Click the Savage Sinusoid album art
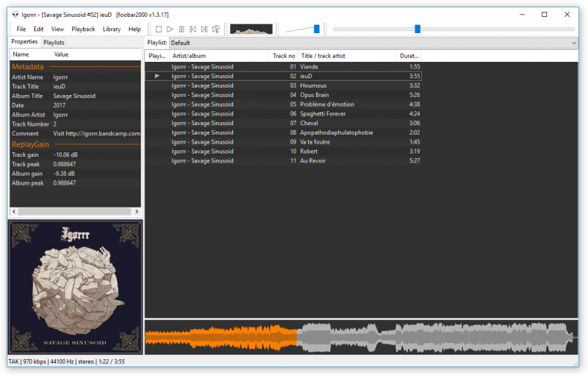The width and height of the screenshot is (588, 376). (x=75, y=286)
